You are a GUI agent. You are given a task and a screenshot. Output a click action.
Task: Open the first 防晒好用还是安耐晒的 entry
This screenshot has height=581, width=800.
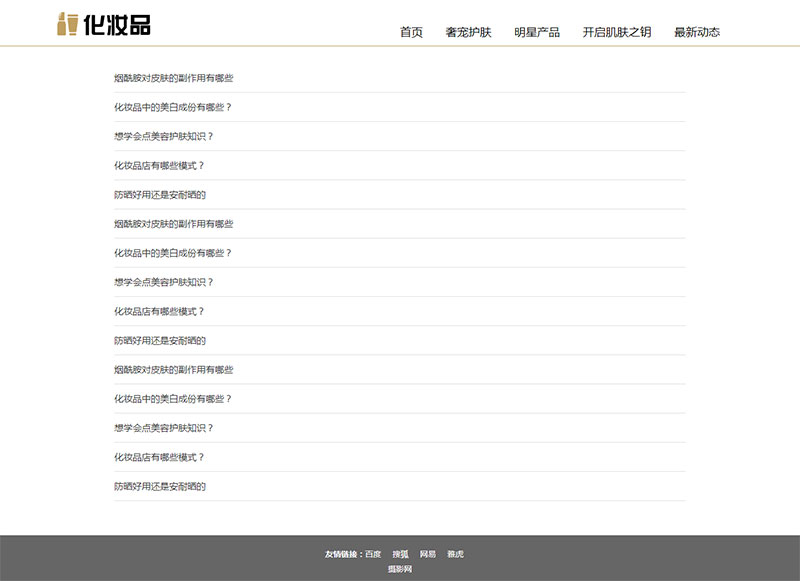pos(160,194)
